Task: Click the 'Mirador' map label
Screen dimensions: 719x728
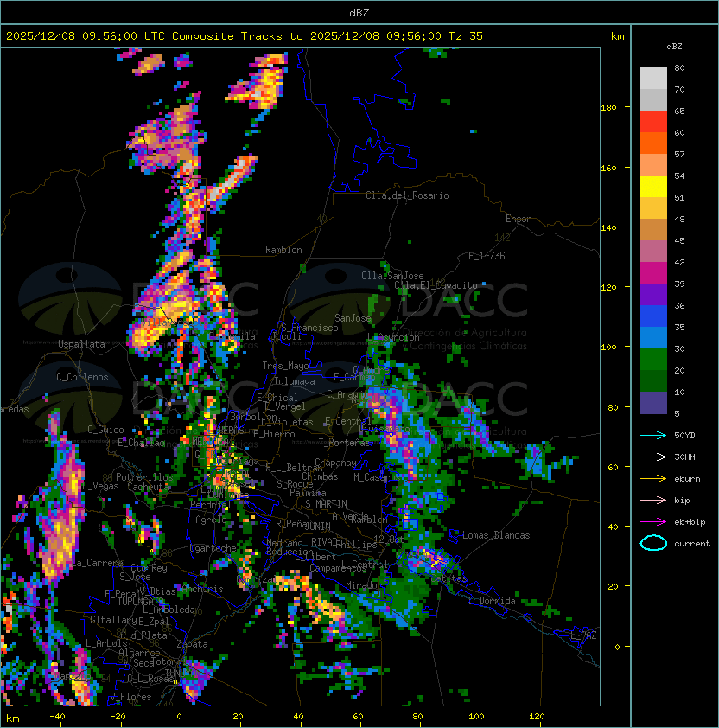Action: pos(361,585)
